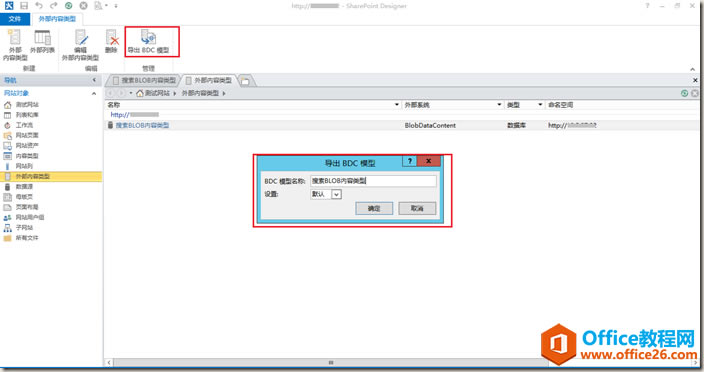Click the BDC model name text field

(x=373, y=181)
